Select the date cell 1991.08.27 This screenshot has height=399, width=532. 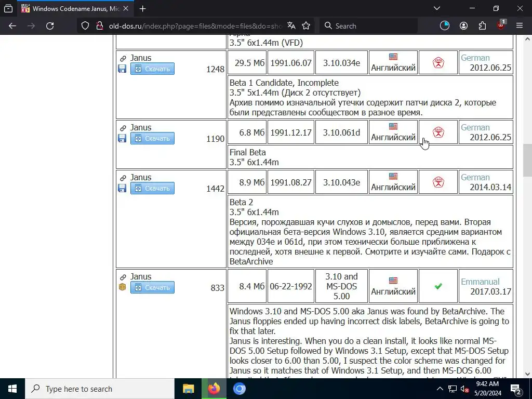click(x=291, y=182)
